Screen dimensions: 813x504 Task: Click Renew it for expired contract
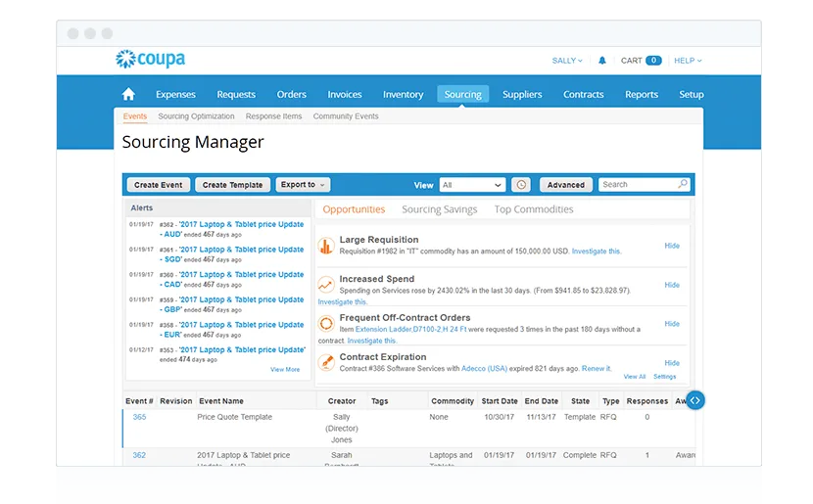click(597, 368)
